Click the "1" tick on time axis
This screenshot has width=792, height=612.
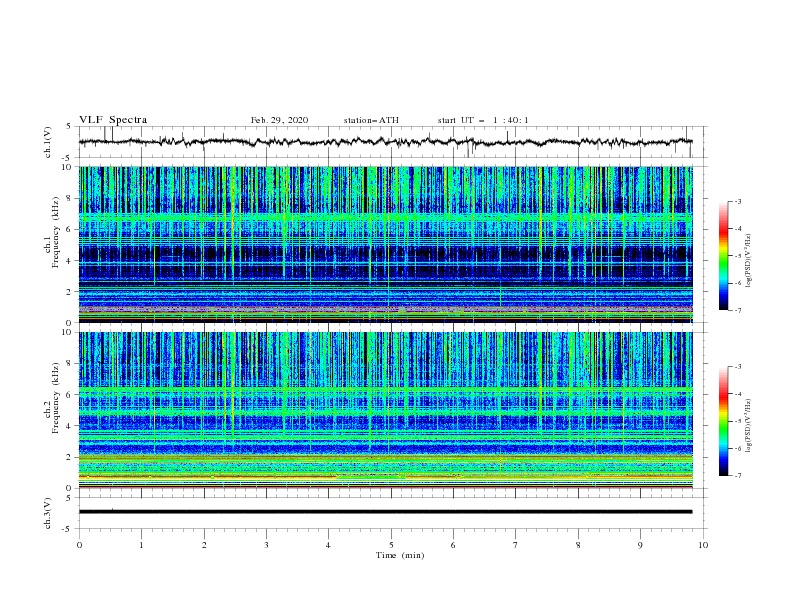(x=141, y=545)
